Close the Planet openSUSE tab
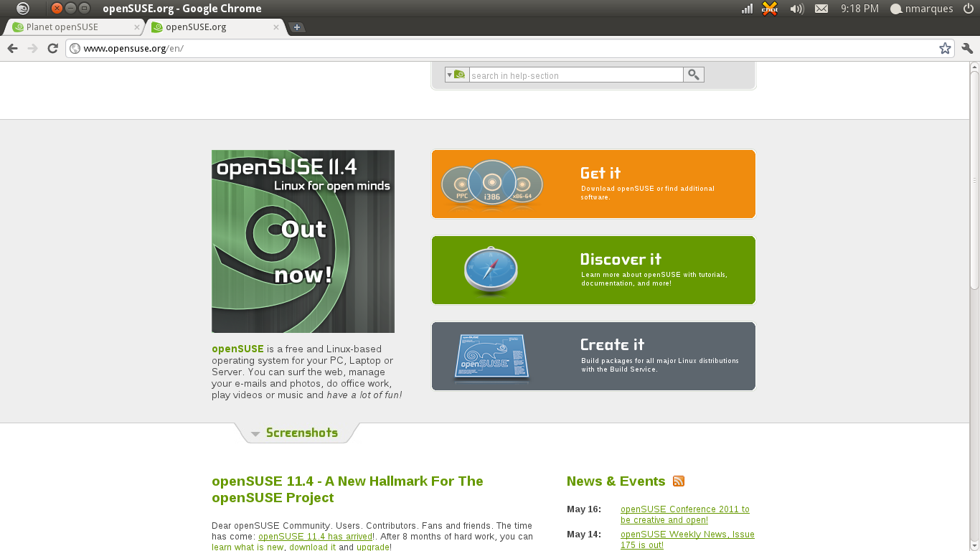Screen dimensions: 980x551 pos(137,27)
